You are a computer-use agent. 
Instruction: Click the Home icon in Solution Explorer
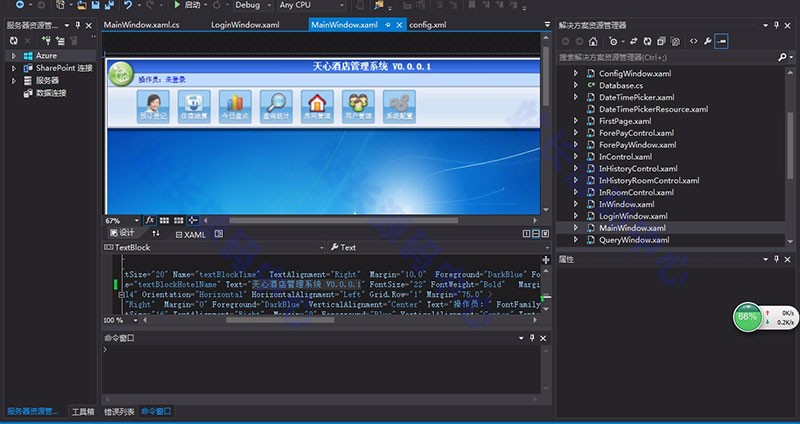pos(593,42)
